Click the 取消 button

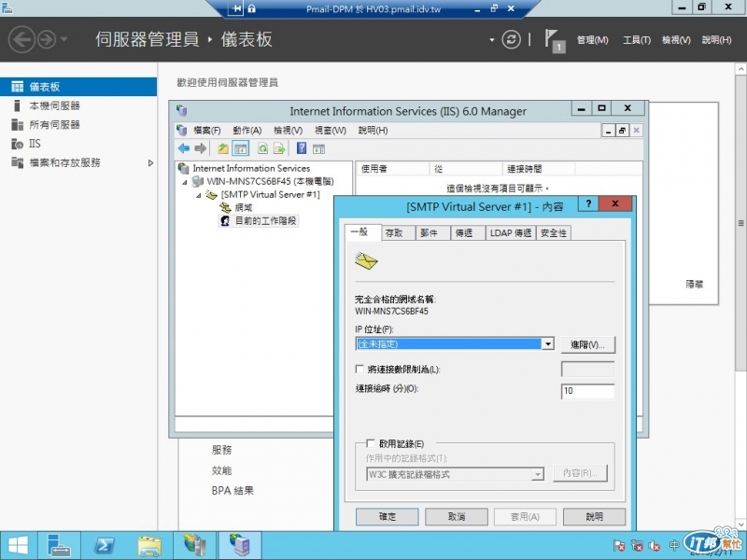[x=457, y=517]
